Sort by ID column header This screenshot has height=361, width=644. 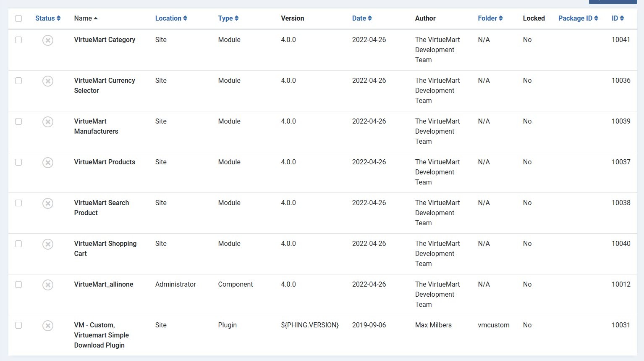pyautogui.click(x=618, y=18)
